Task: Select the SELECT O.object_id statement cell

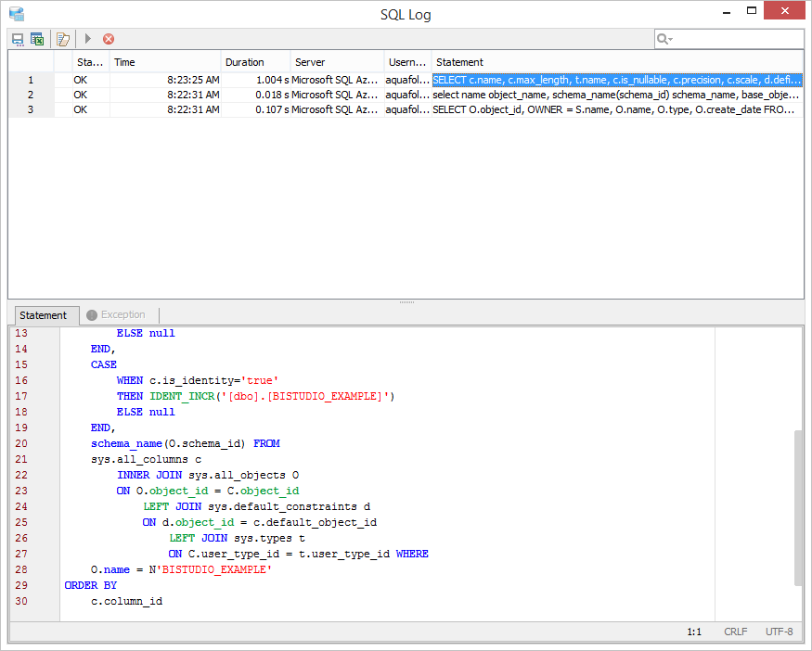Action: 617,109
